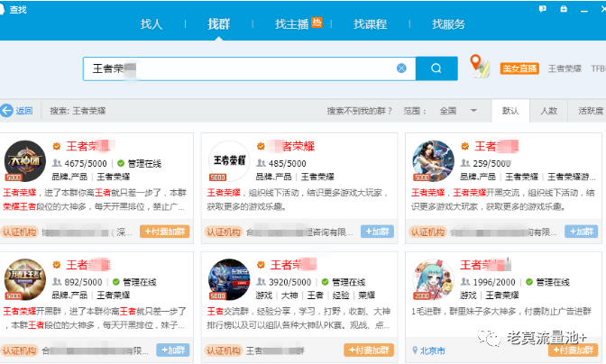Clear the search box with the X icon
This screenshot has width=606, height=364.
tap(401, 68)
